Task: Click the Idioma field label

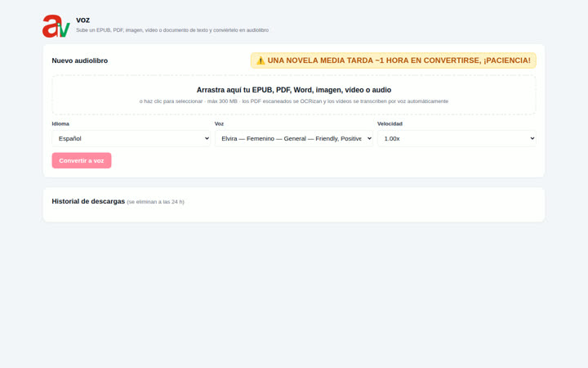Action: pyautogui.click(x=60, y=123)
